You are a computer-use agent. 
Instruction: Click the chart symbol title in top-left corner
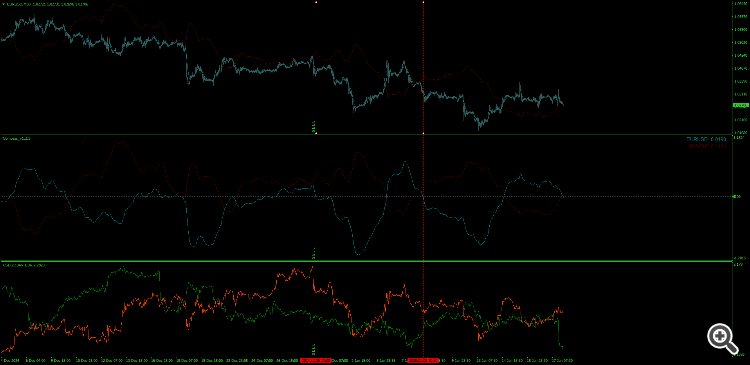click(46, 4)
